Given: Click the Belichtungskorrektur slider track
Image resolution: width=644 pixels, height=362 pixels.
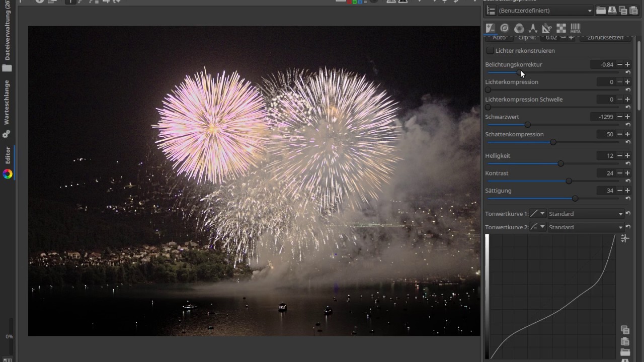Looking at the screenshot, I should coord(553,72).
